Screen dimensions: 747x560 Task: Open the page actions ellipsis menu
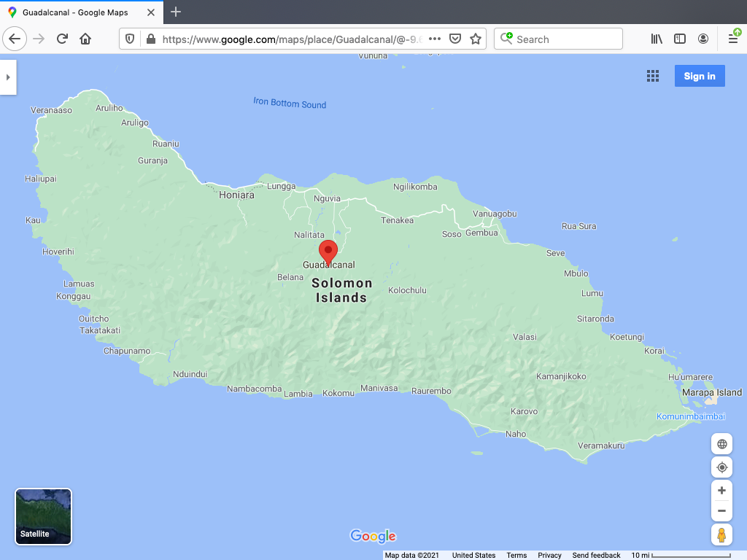point(435,39)
